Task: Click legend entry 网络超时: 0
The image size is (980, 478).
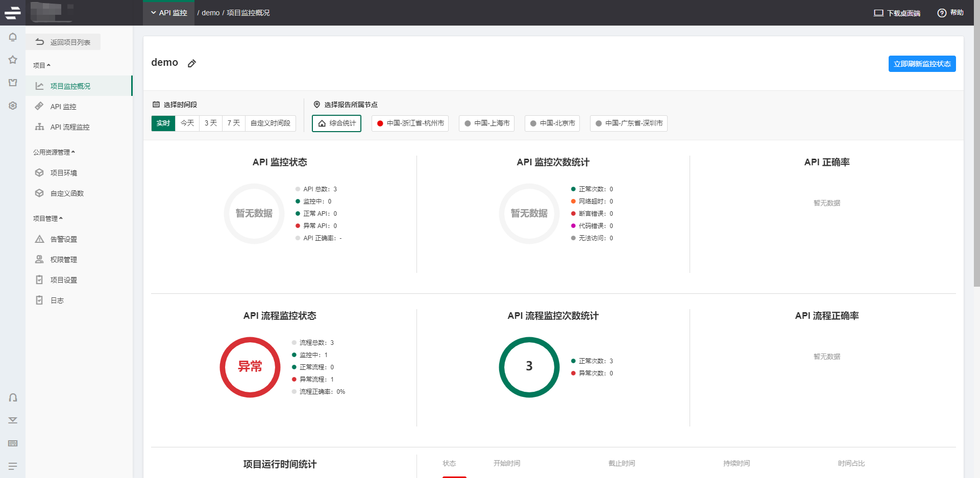Action: pos(592,201)
